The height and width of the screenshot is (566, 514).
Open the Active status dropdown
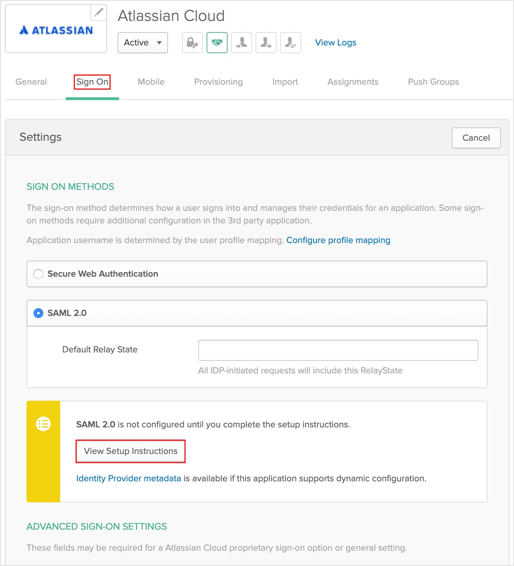(x=143, y=43)
